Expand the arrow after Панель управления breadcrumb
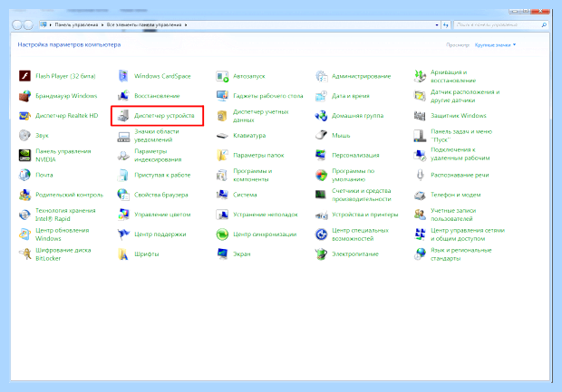The width and height of the screenshot is (562, 392). [x=102, y=25]
